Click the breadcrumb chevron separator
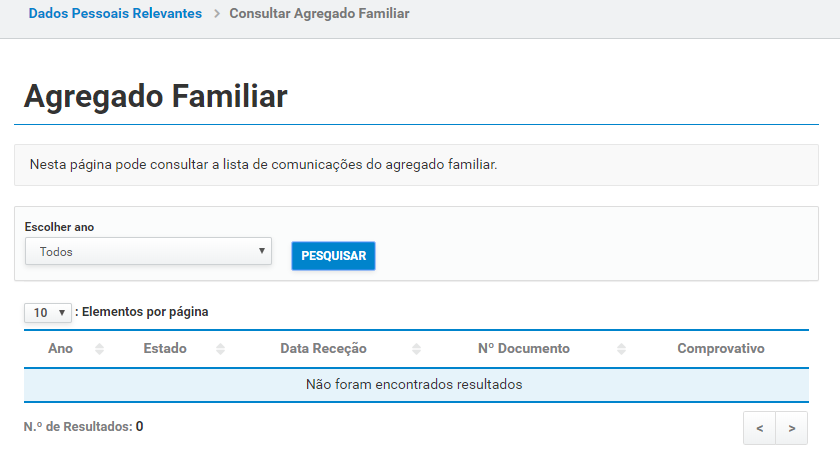Viewport: 840px width, 475px height. click(215, 14)
